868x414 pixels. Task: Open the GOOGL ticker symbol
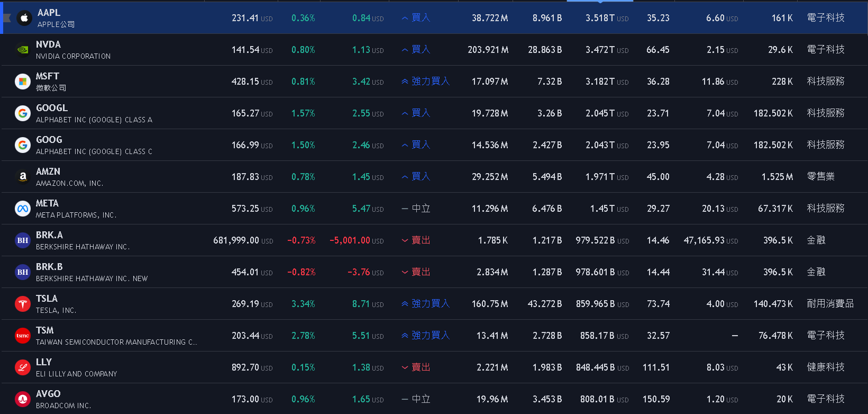click(x=52, y=108)
